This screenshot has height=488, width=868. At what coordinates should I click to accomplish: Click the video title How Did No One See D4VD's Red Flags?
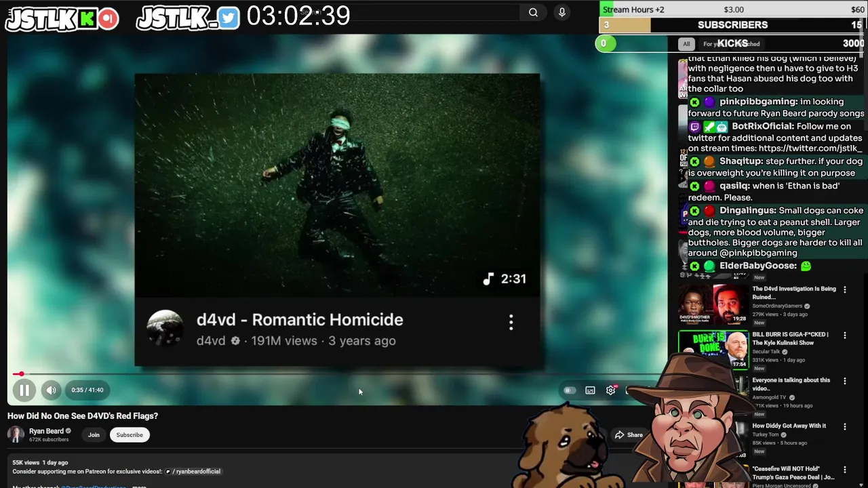pos(83,416)
